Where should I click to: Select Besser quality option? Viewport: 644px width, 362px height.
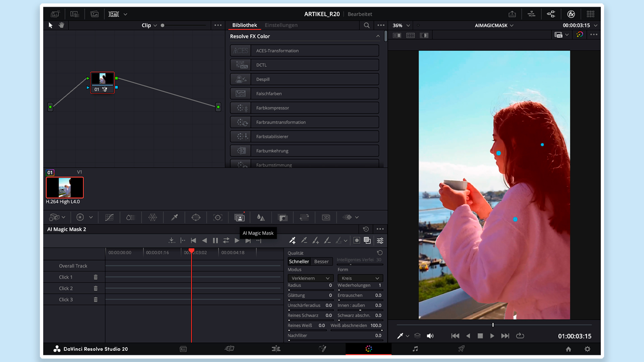pyautogui.click(x=321, y=261)
